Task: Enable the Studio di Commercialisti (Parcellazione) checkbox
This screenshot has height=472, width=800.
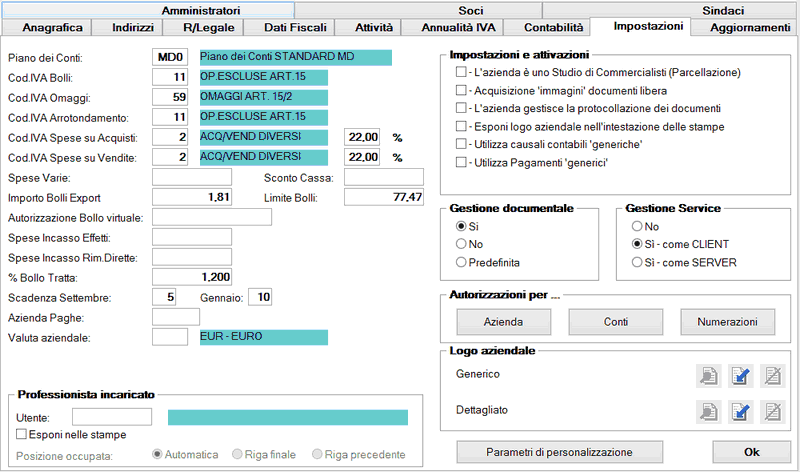Action: [x=461, y=72]
